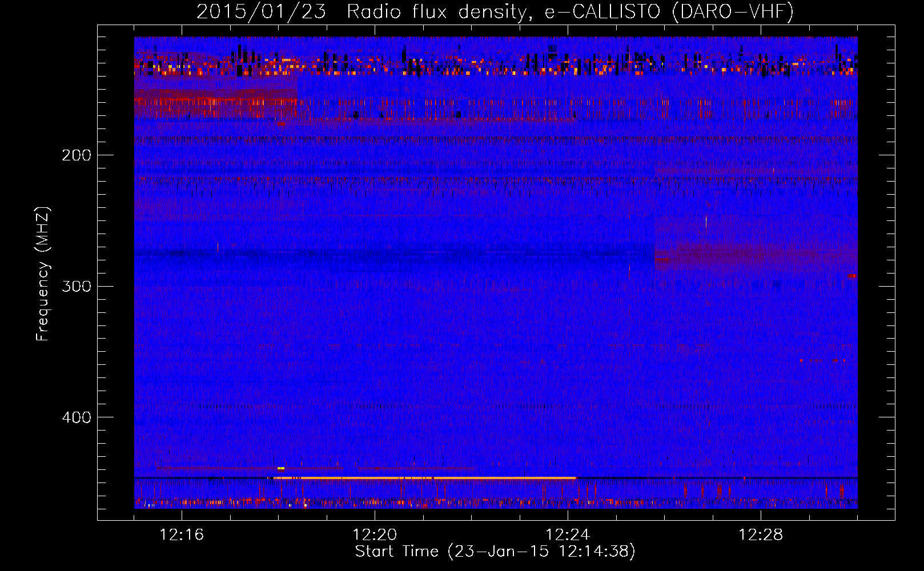Click the 12:16 time tick label
Image resolution: width=924 pixels, height=571 pixels.
182,535
